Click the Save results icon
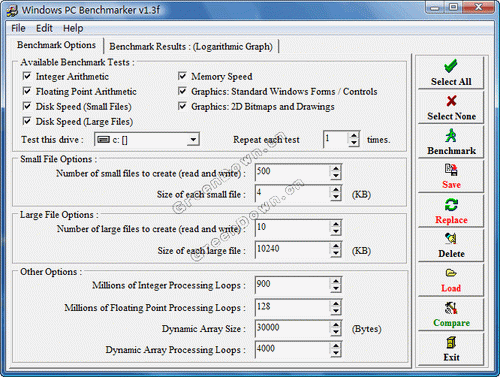 [451, 170]
